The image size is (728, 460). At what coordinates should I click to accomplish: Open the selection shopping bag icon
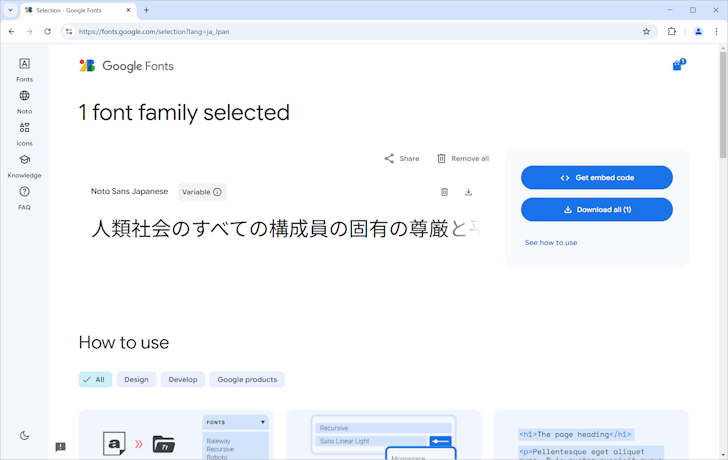pos(679,65)
